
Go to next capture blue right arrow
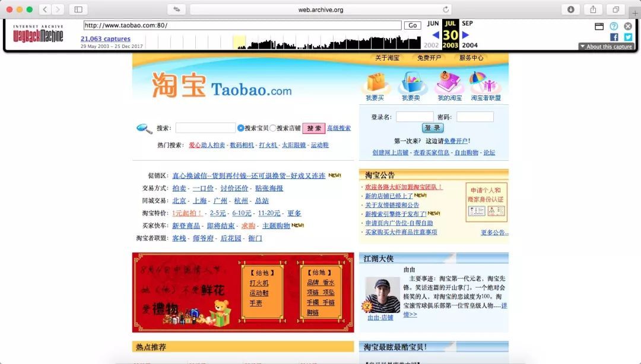466,35
